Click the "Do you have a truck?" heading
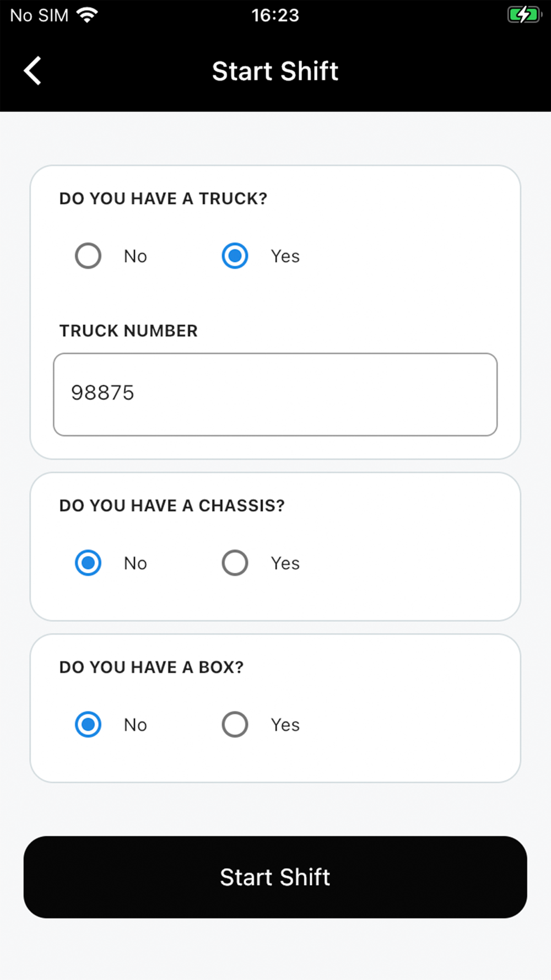Screen dimensions: 551x980 [x=163, y=198]
